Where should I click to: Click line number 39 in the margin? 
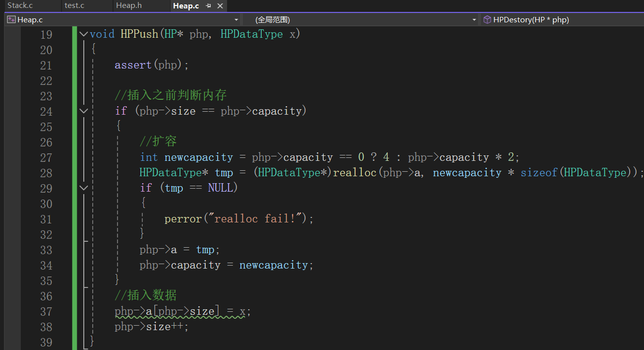(x=46, y=343)
